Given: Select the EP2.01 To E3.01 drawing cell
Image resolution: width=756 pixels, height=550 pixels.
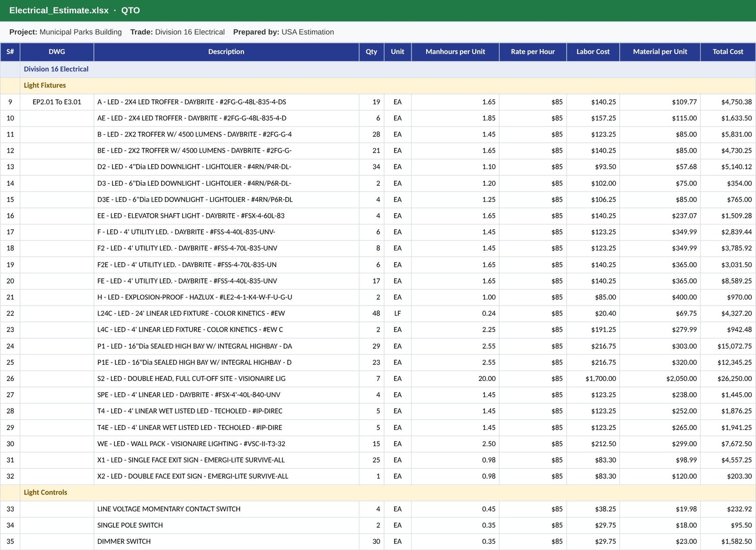Looking at the screenshot, I should click(x=57, y=102).
